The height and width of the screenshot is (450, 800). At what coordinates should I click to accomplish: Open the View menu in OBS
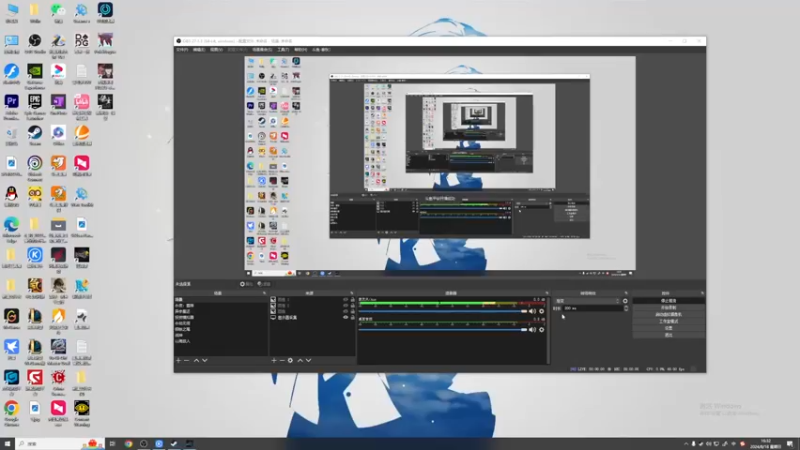point(216,50)
